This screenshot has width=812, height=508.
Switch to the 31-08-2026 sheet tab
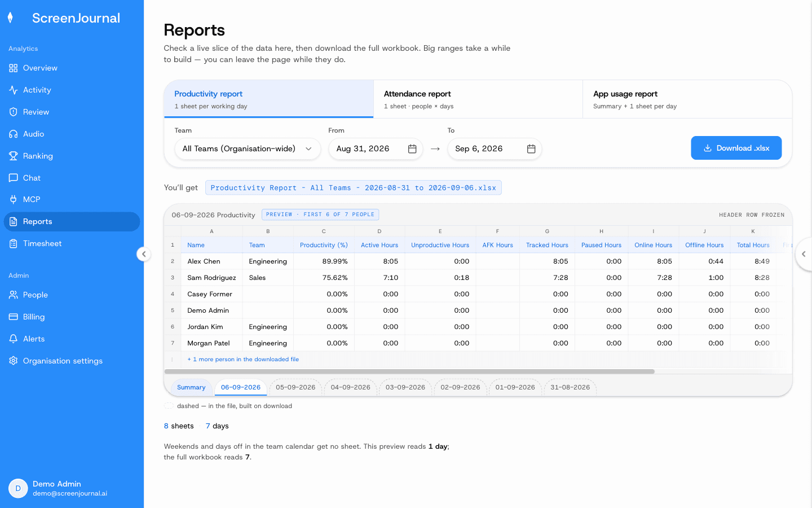[x=570, y=388]
